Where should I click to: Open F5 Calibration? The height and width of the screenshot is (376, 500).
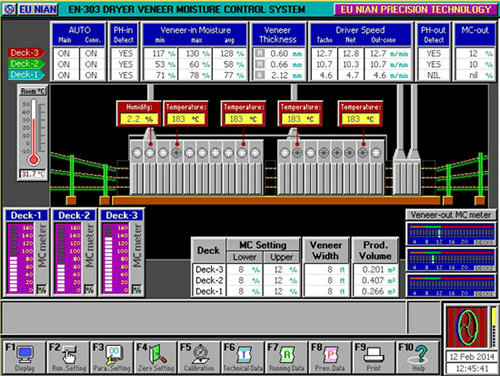coord(199,357)
